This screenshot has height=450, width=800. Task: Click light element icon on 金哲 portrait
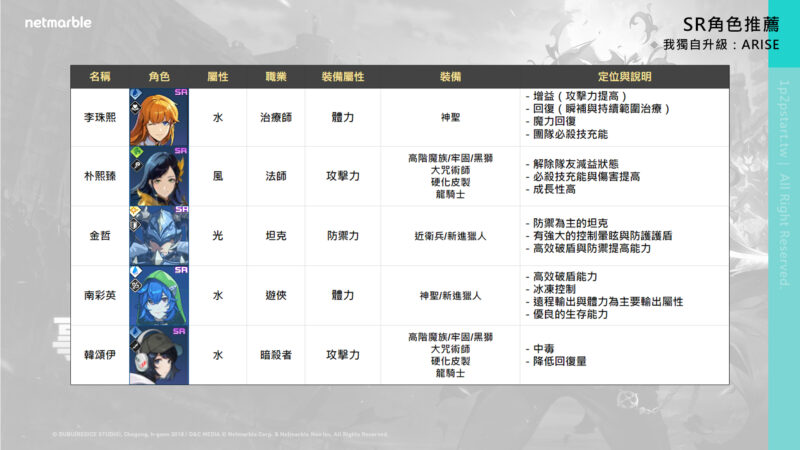[x=135, y=211]
